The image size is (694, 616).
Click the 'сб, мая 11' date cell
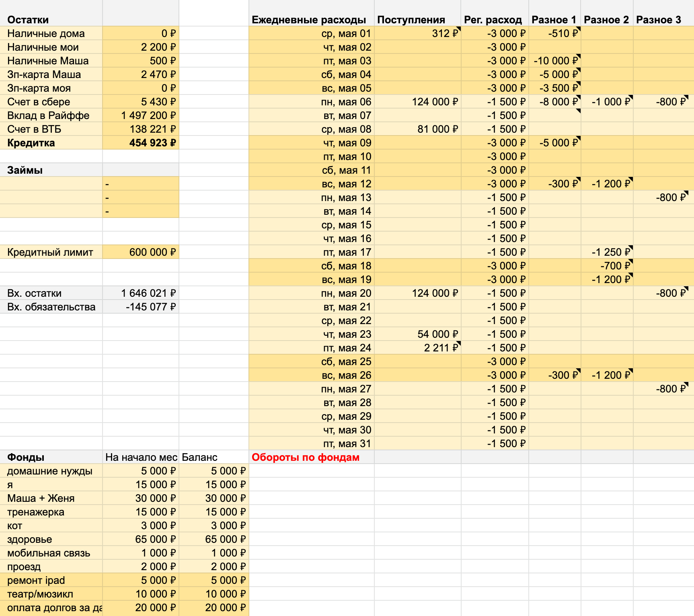point(312,170)
